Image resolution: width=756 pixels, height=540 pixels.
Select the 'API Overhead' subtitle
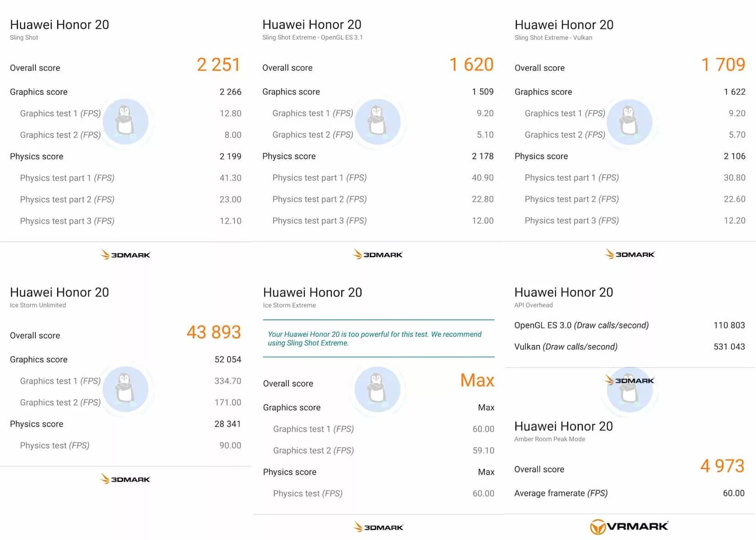[x=533, y=305]
